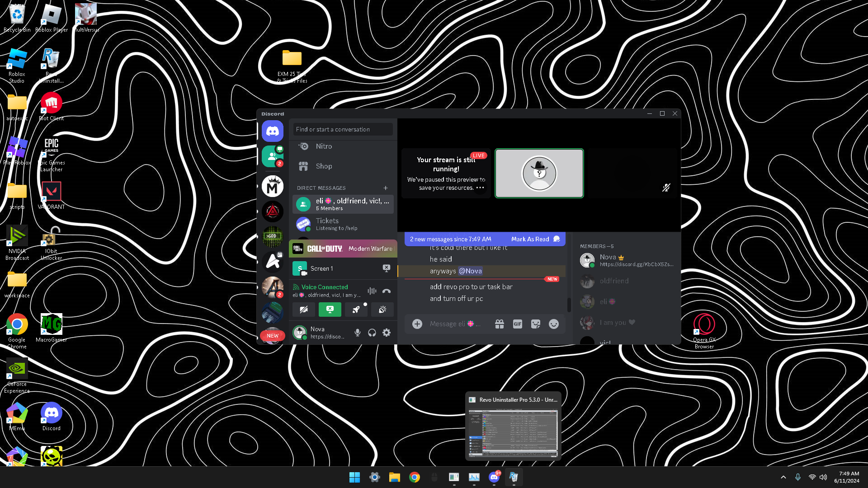Click the gift Nitro icon
Screen dimensions: 868x488
coord(500,324)
